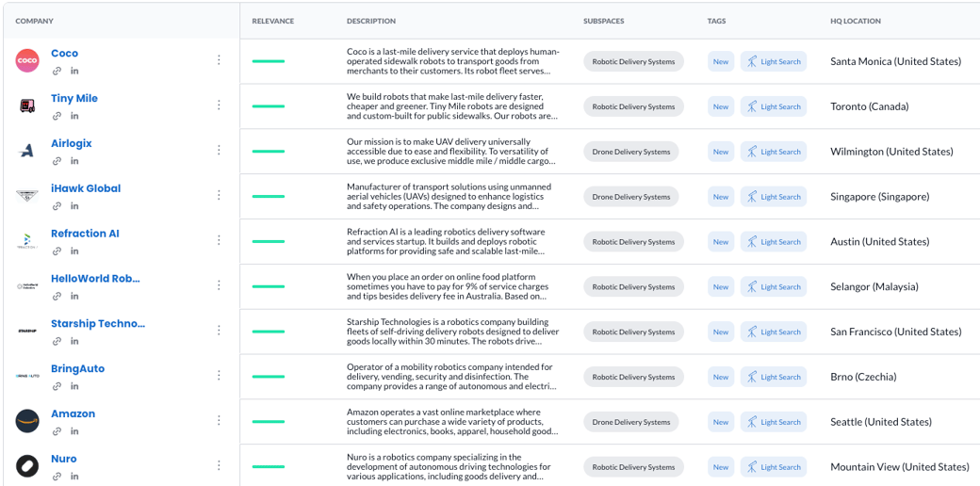The height and width of the screenshot is (486, 980).
Task: Click the HQ Location column header
Action: coord(856,21)
